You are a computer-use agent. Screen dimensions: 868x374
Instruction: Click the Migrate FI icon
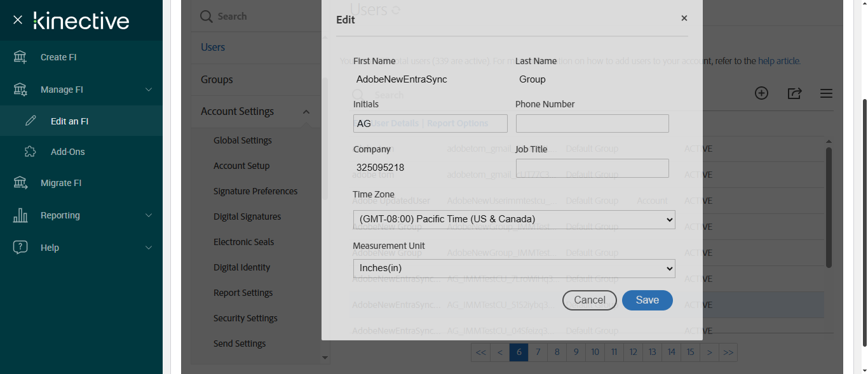[x=20, y=183]
